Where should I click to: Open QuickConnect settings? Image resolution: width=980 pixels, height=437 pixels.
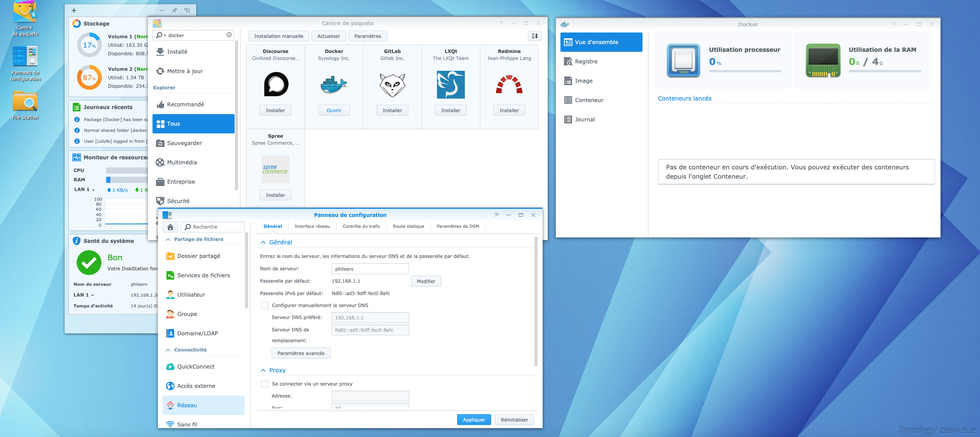click(195, 367)
